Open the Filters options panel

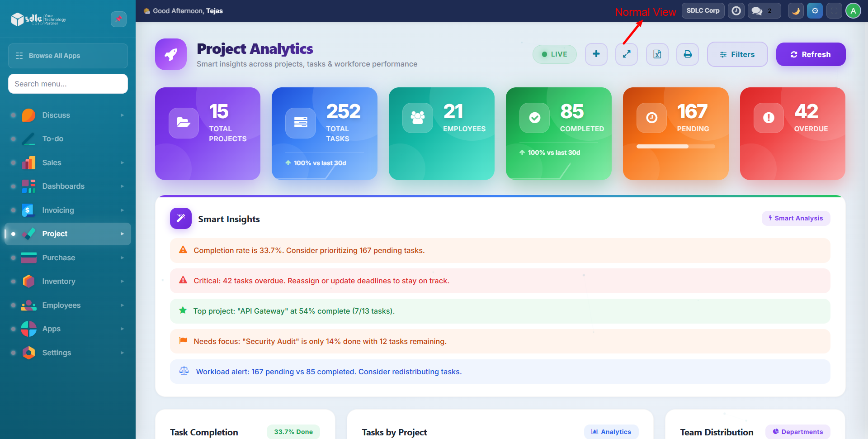coord(737,54)
